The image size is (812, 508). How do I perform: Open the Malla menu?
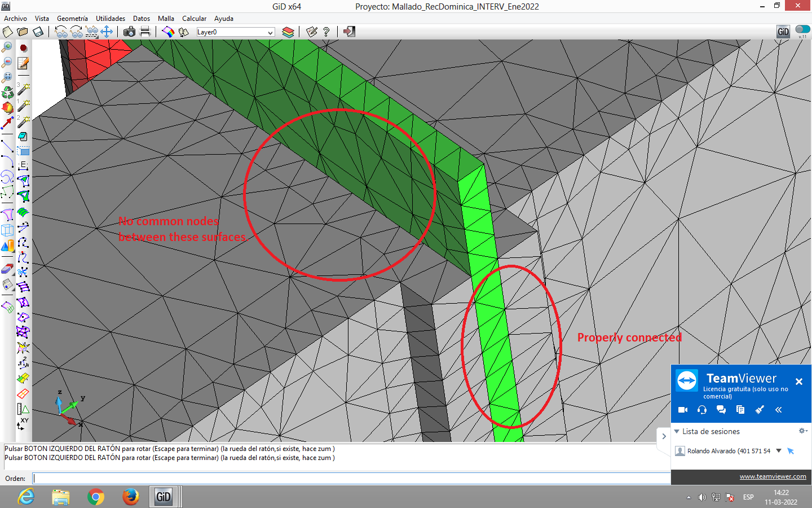pos(166,19)
